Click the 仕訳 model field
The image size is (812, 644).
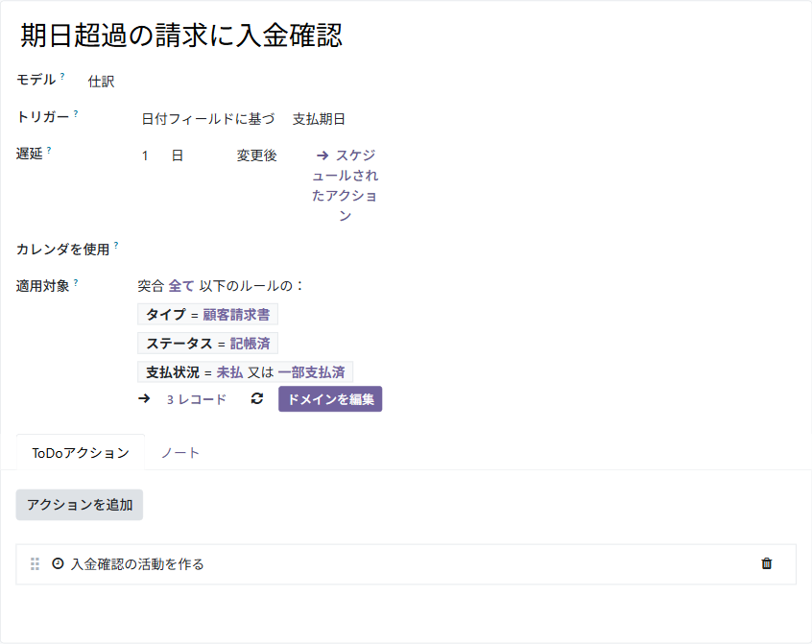click(x=102, y=82)
